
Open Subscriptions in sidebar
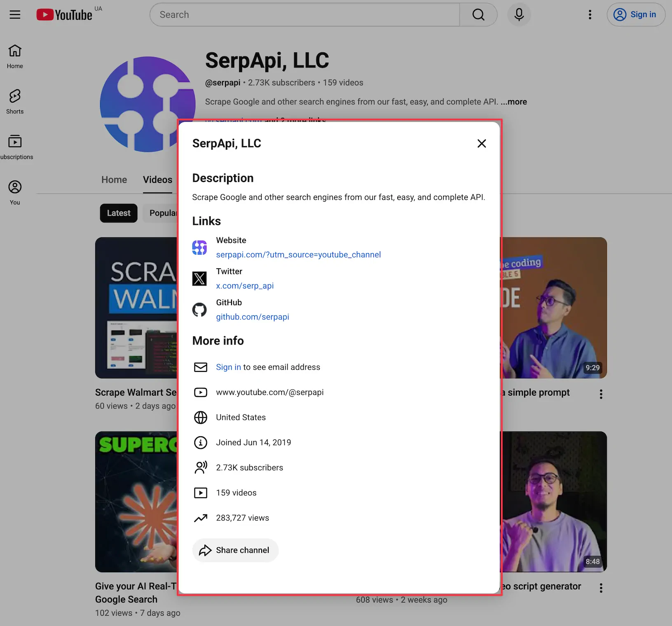pyautogui.click(x=15, y=147)
